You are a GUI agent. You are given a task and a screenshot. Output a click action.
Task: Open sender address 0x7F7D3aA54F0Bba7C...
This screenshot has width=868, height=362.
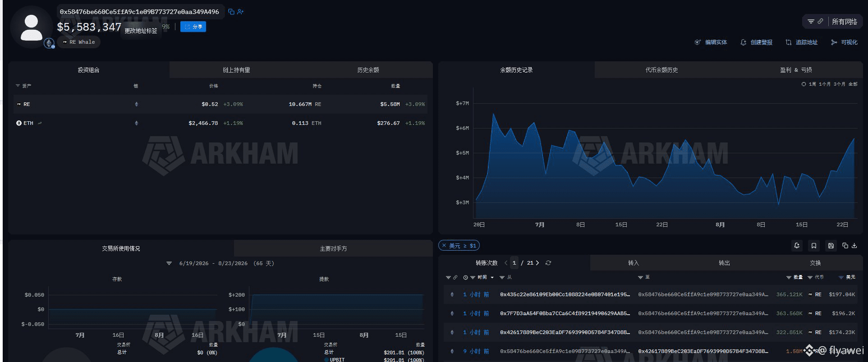(565, 313)
